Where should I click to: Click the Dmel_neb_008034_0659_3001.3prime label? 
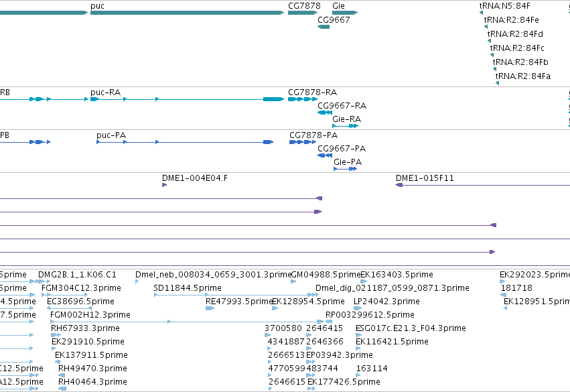[x=214, y=275]
